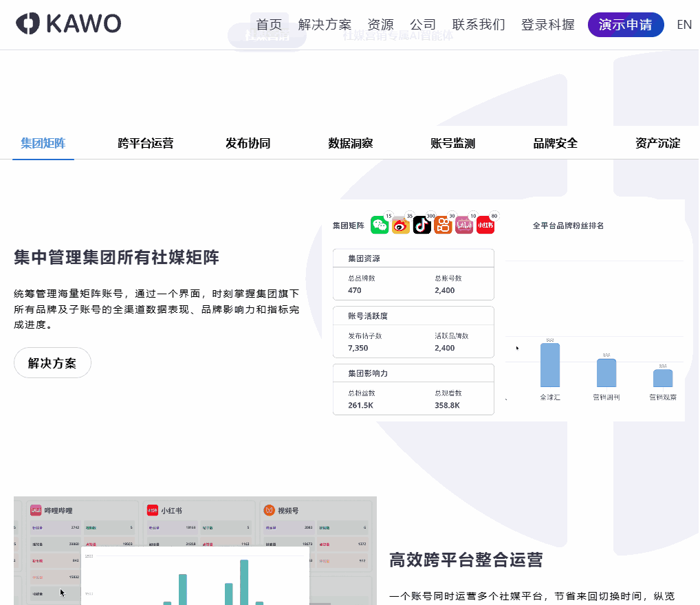Click the 视频号 card icon
The width and height of the screenshot is (700, 605).
(269, 510)
